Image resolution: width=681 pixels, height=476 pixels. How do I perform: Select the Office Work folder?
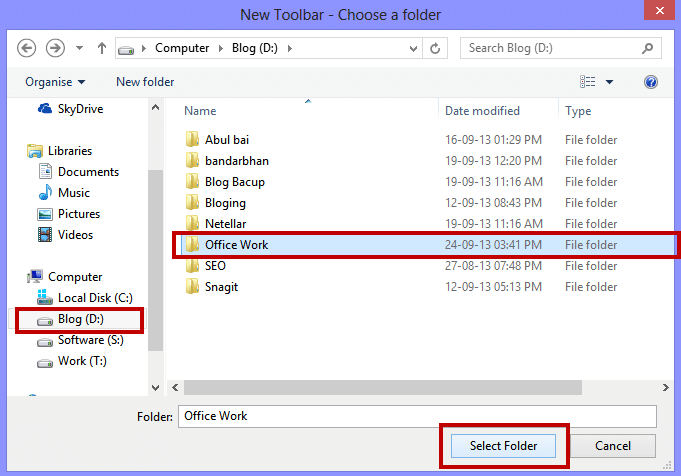[236, 245]
